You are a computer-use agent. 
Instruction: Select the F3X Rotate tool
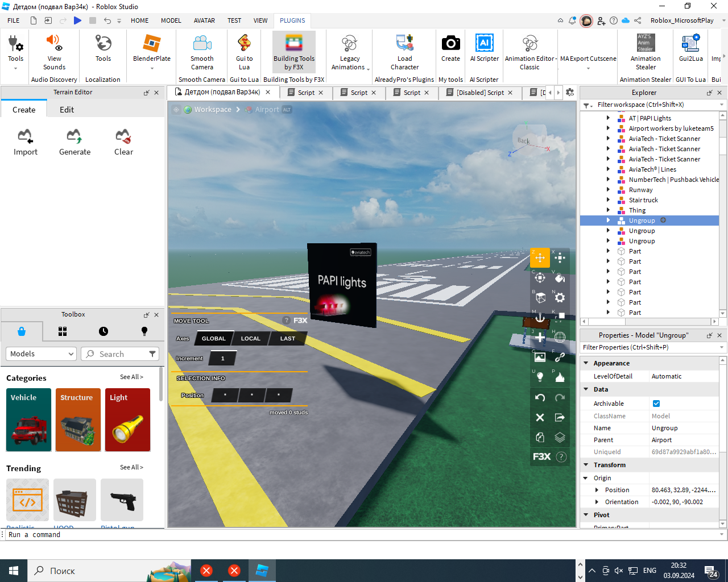[x=540, y=277]
